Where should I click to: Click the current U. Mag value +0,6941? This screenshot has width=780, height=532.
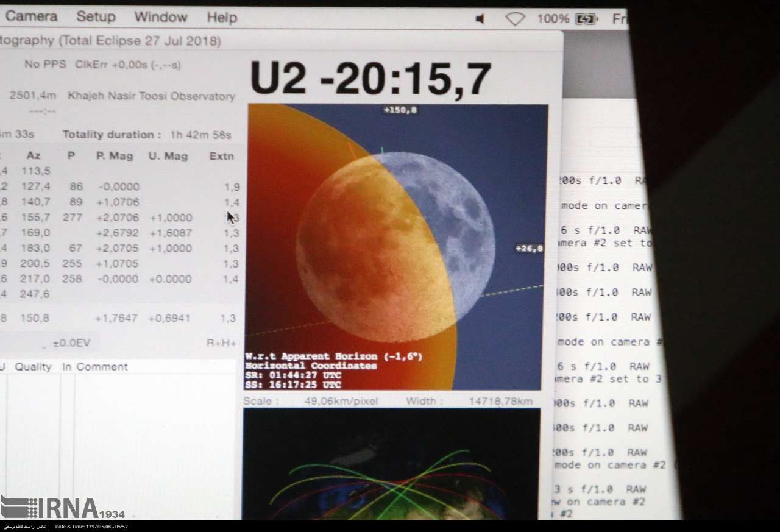(169, 317)
